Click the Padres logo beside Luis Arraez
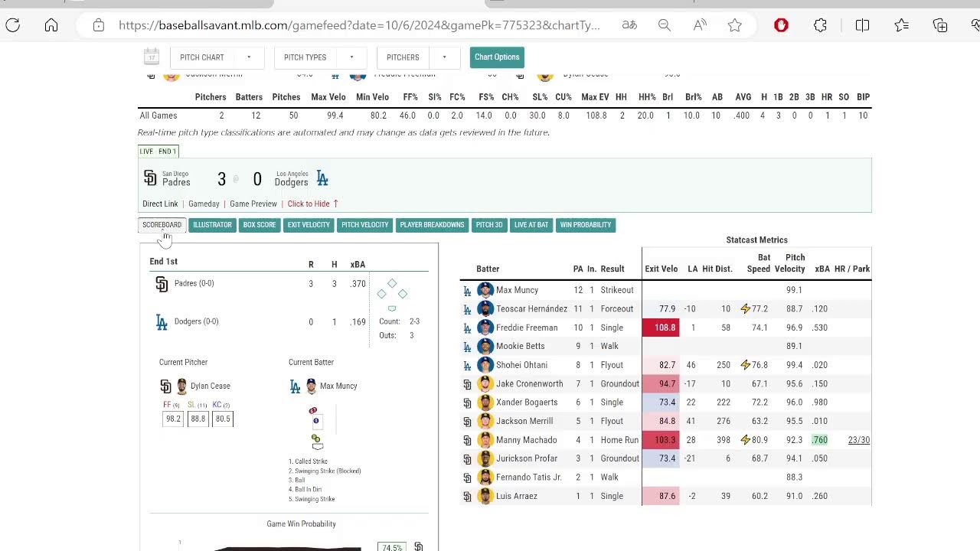This screenshot has height=551, width=980. coord(467,496)
